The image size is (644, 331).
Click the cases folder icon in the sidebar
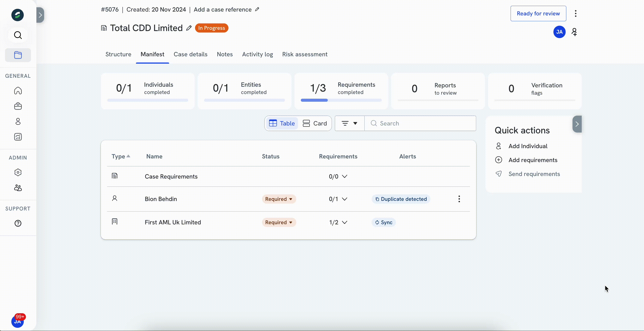coord(18,55)
